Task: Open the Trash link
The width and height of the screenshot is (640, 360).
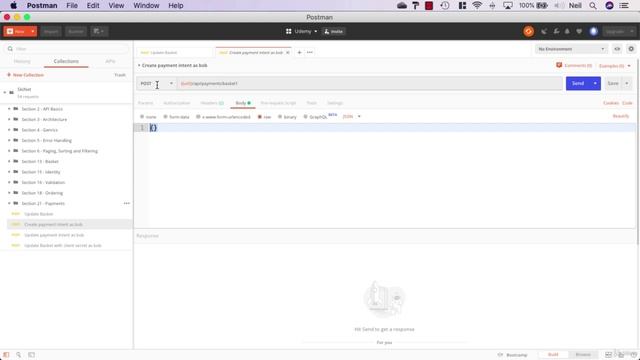Action: tap(120, 75)
